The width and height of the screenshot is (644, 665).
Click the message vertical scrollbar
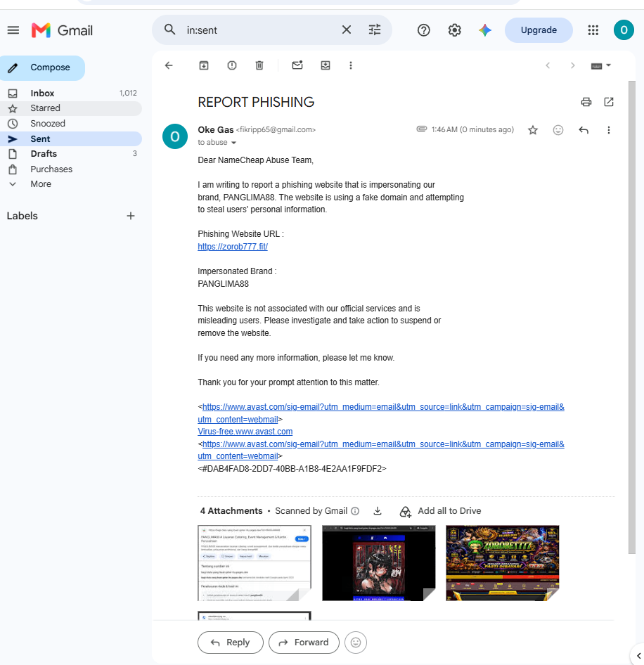[632, 317]
